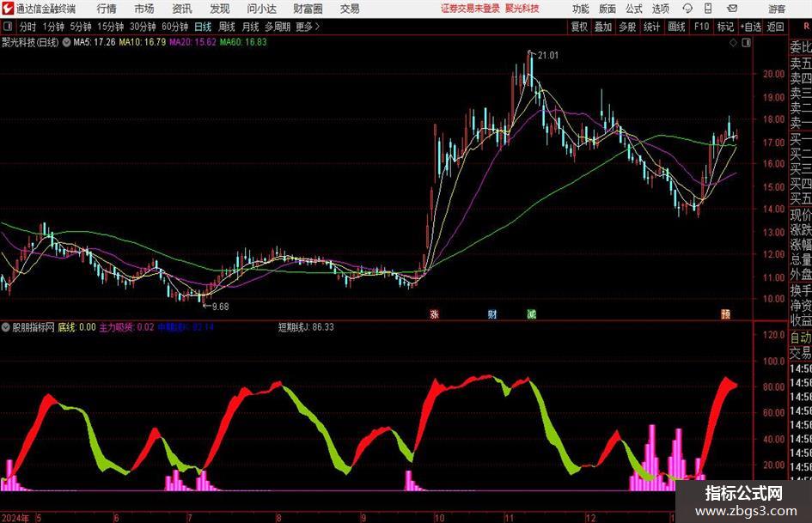This screenshot has height=523, width=812.
Task: Open the 版面 menu
Action: pos(607,9)
